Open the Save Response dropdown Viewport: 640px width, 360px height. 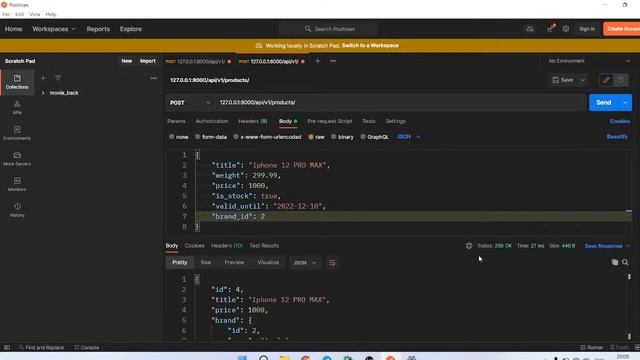tap(607, 246)
